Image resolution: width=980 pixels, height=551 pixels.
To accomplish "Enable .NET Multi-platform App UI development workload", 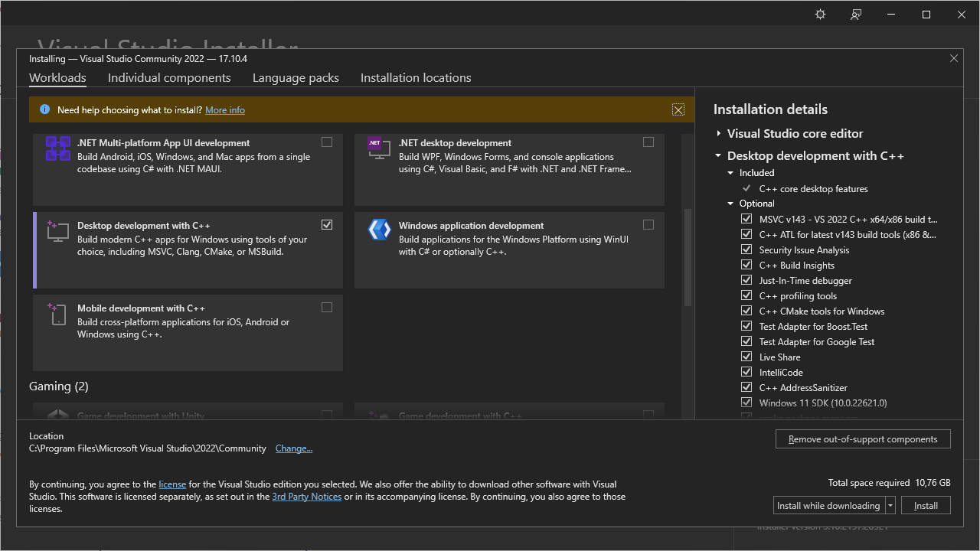I will coord(327,142).
